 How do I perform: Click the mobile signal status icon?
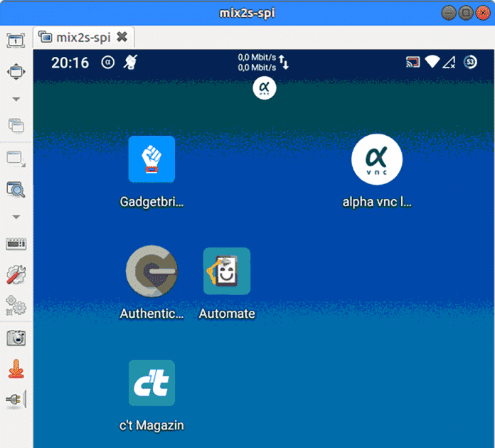tap(449, 62)
